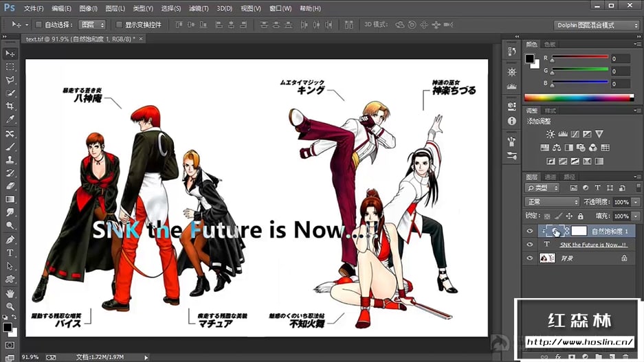Close the text.tif document tab

point(141,38)
